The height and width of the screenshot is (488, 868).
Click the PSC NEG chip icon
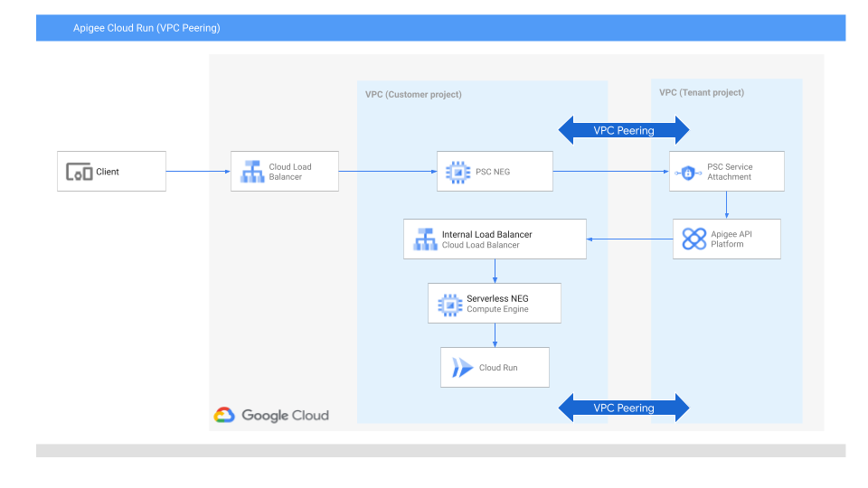click(x=458, y=172)
